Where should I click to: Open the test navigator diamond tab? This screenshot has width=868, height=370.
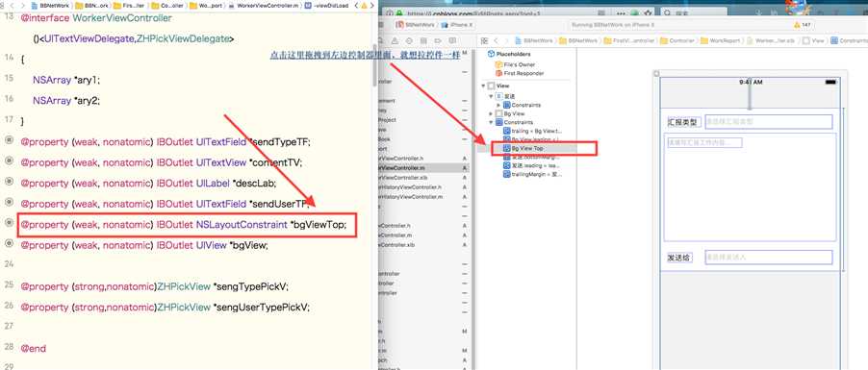point(409,41)
